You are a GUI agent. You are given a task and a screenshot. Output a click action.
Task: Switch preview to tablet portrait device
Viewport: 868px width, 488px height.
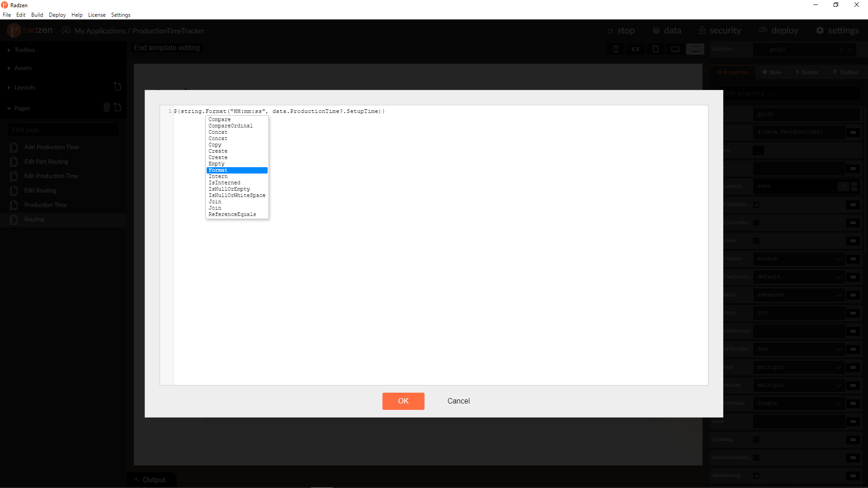[x=655, y=49]
